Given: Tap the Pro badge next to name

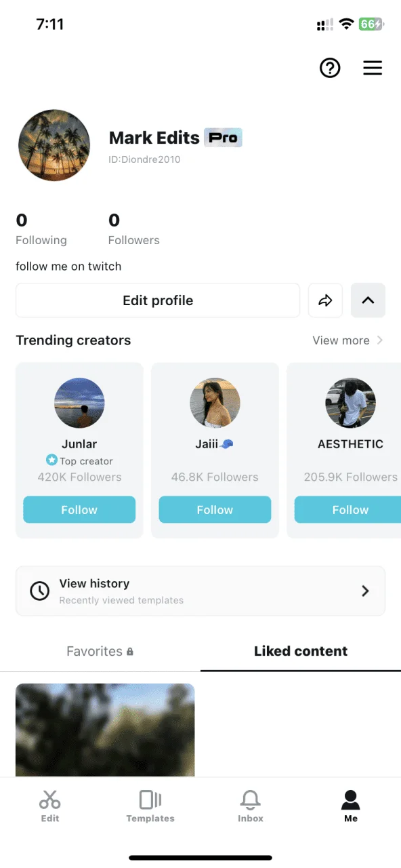Looking at the screenshot, I should click(223, 138).
